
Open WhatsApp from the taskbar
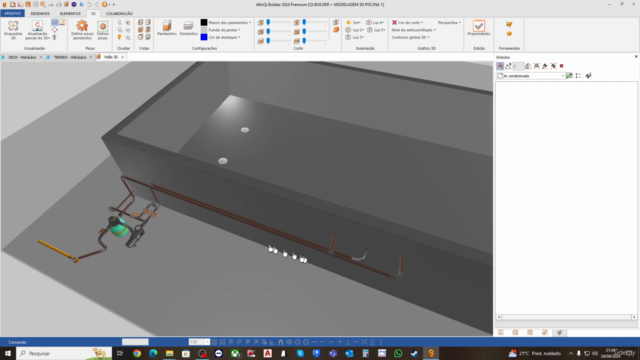pyautogui.click(x=398, y=353)
